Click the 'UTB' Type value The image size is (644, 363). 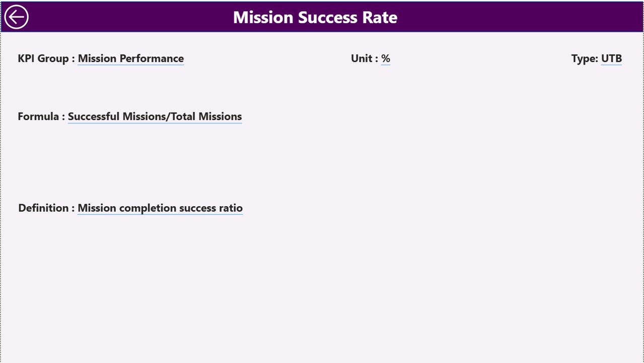tap(611, 58)
